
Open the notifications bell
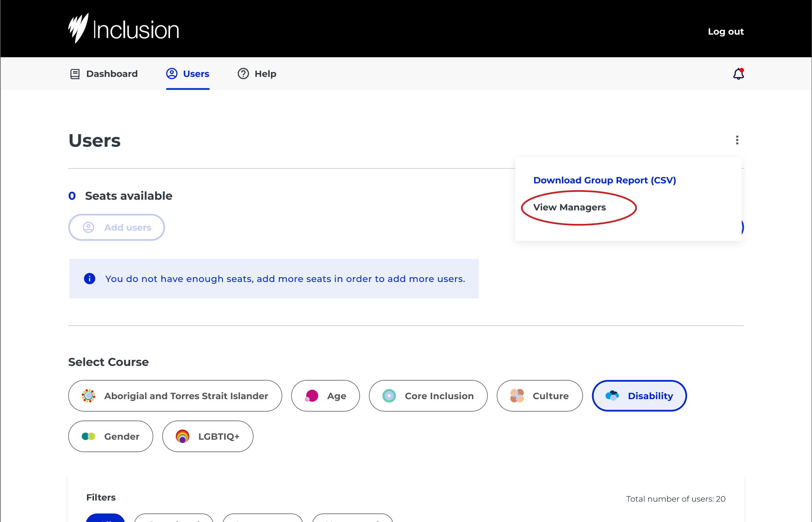pyautogui.click(x=738, y=74)
